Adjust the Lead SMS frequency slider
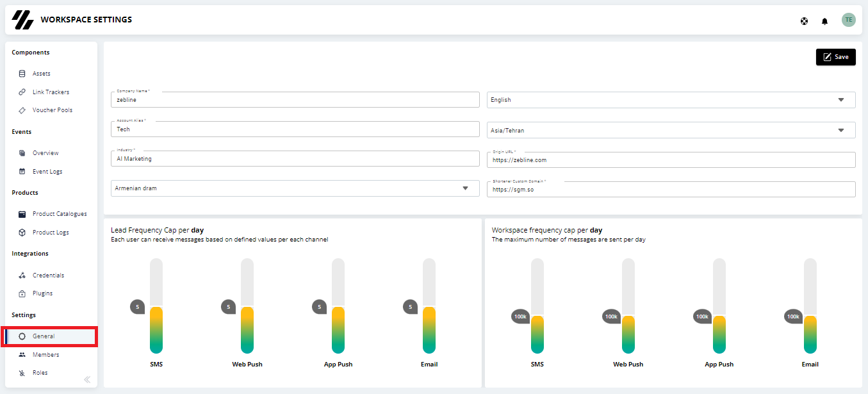 click(x=156, y=306)
